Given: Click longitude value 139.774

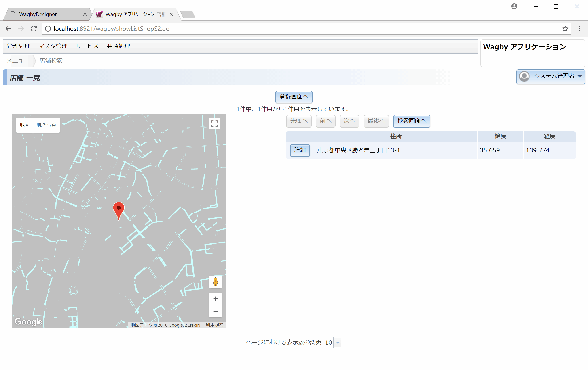Looking at the screenshot, I should pyautogui.click(x=537, y=150).
